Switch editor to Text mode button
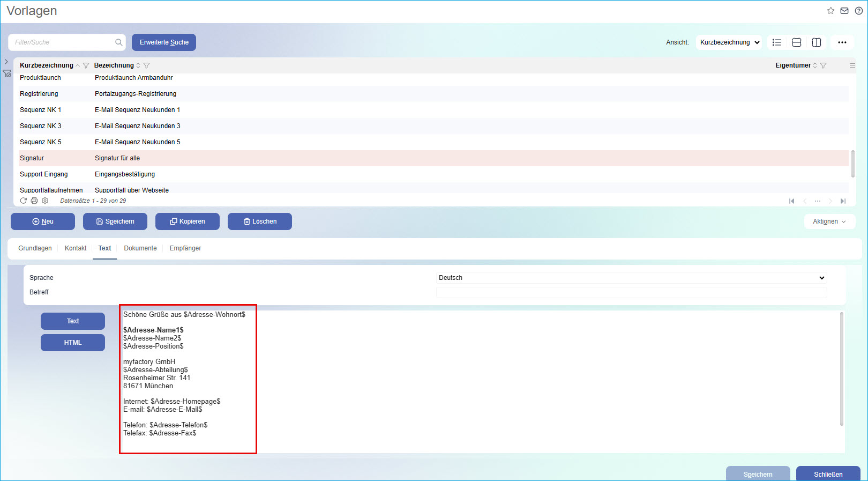The width and height of the screenshot is (868, 481). pos(73,321)
